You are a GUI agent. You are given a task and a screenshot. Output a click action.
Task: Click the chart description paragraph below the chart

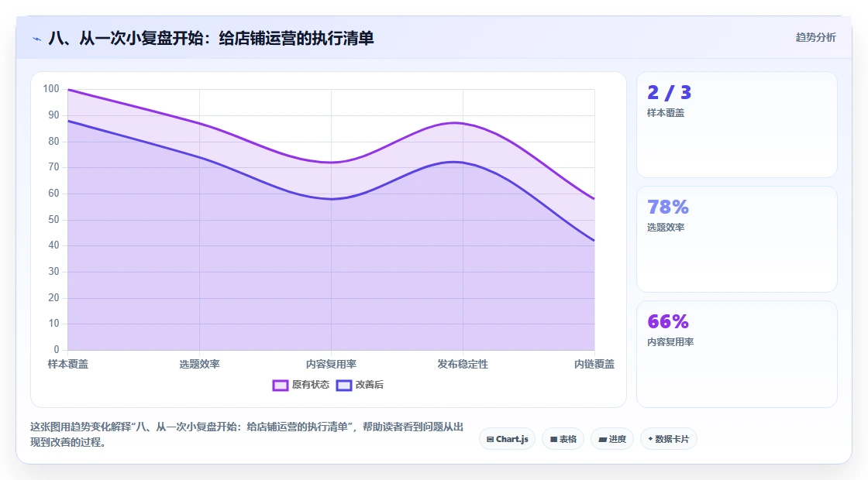[x=247, y=434]
